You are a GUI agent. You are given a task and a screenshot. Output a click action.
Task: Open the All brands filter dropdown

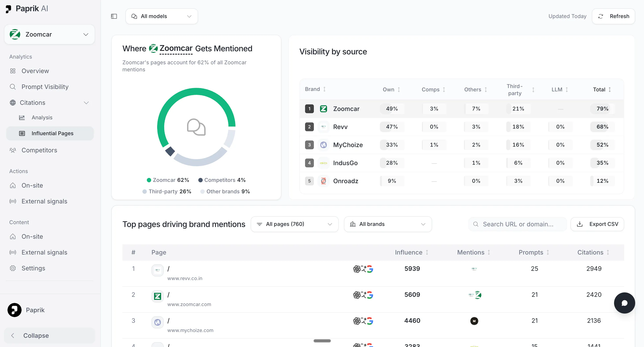(388, 224)
